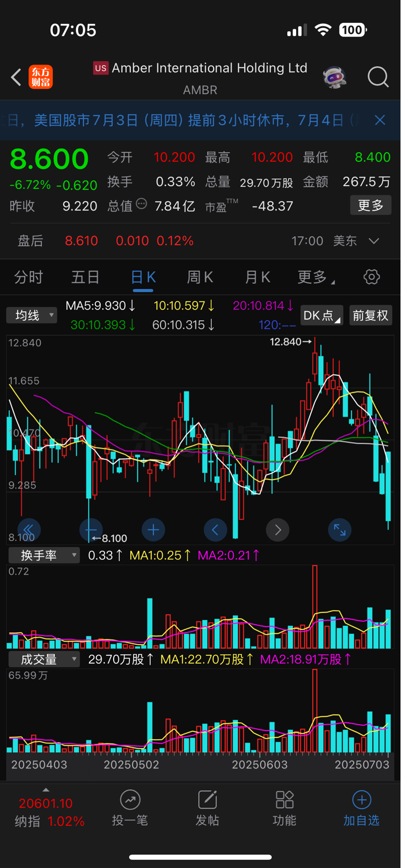Open chart settings gear icon
This screenshot has height=868, width=401.
pos(372,277)
